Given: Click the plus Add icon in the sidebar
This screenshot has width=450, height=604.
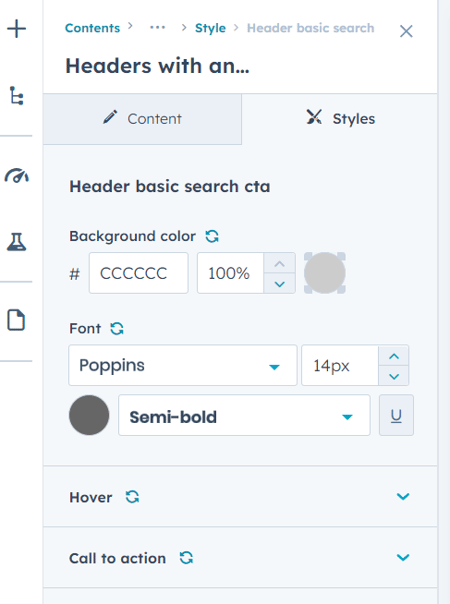Looking at the screenshot, I should click(x=17, y=29).
